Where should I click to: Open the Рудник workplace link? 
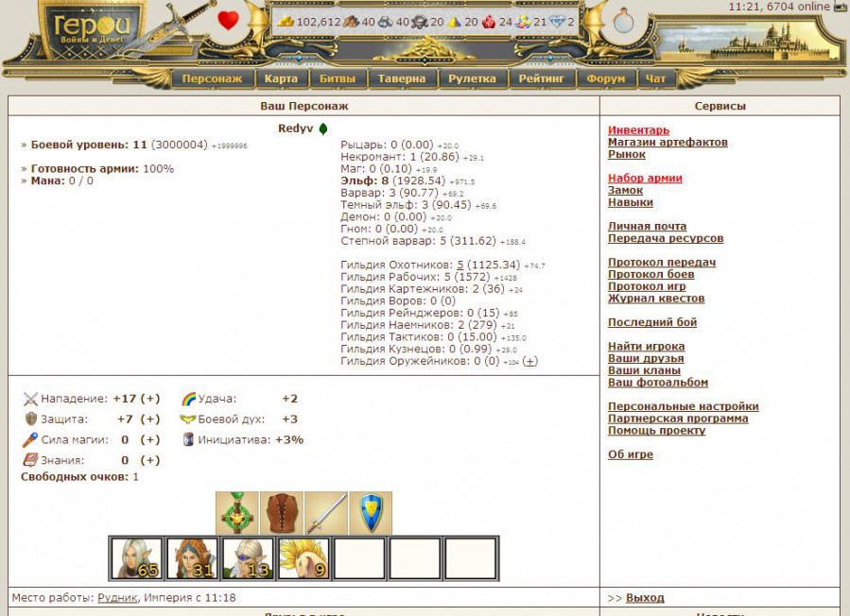pos(117,598)
